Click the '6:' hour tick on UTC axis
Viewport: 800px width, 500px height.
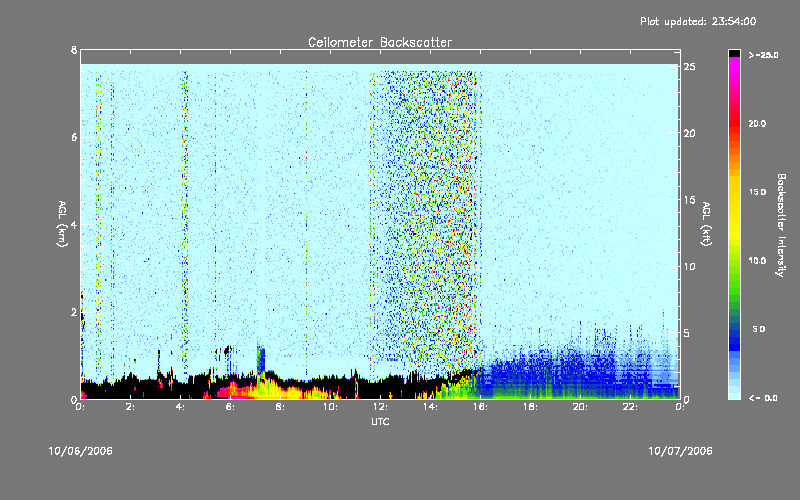click(x=230, y=407)
